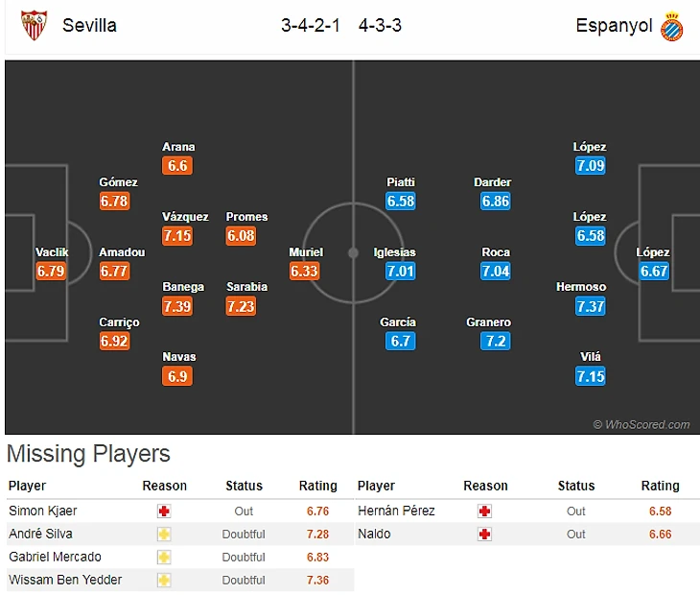
Task: Open Simon Kjaer's player link
Action: coord(44,512)
